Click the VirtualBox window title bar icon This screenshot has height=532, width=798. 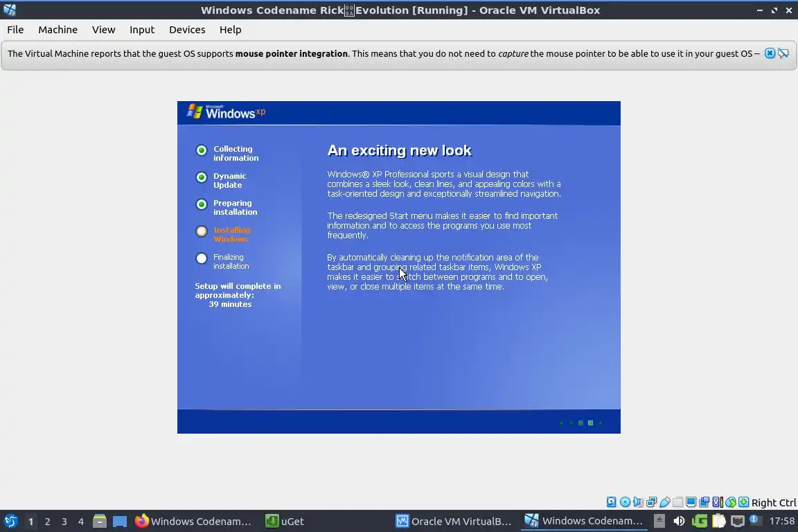[x=10, y=10]
